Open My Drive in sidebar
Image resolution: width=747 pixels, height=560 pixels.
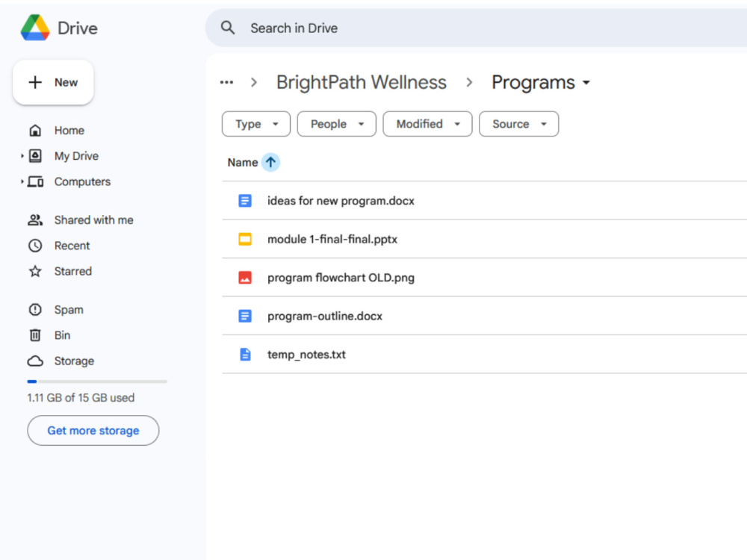[x=76, y=156]
